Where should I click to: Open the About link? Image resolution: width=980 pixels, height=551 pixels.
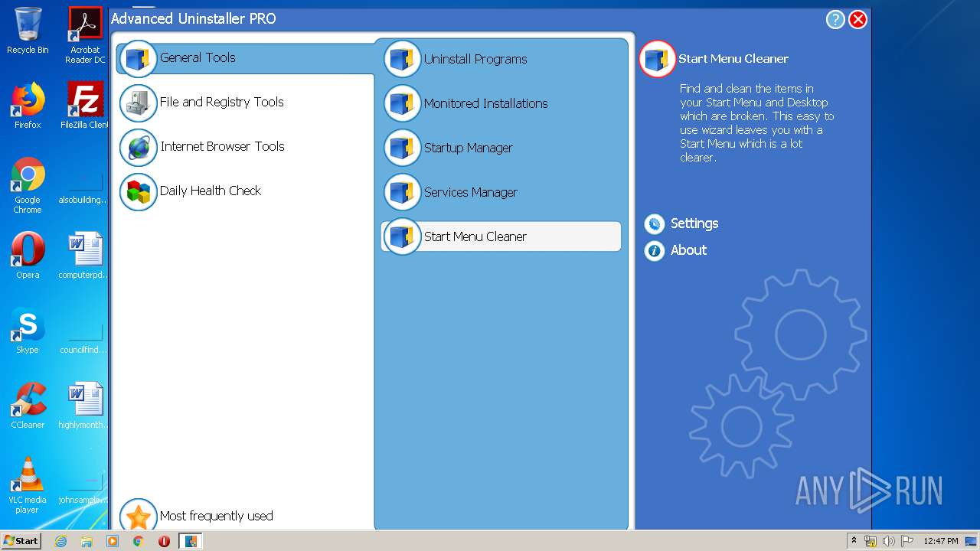coord(688,250)
